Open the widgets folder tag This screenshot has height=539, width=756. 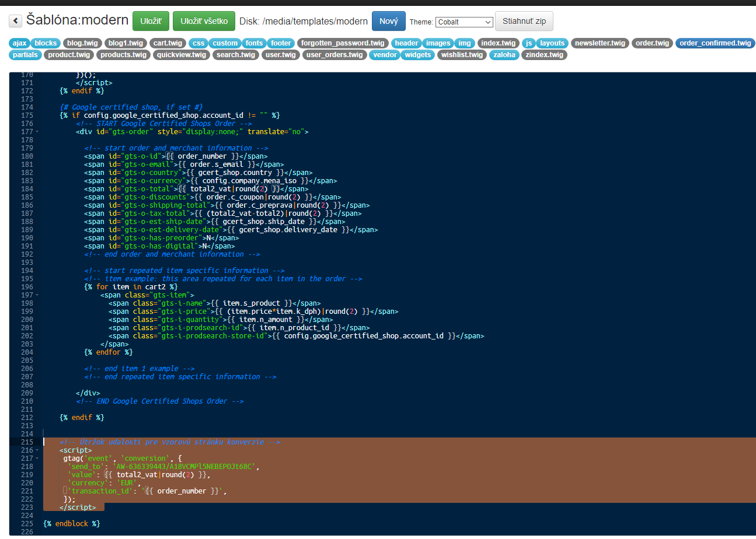(x=417, y=55)
